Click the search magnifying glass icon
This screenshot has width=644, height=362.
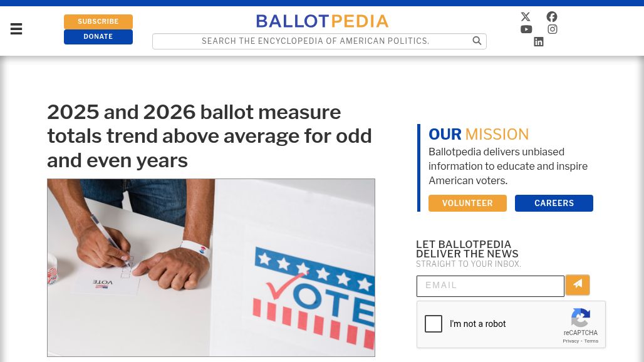point(477,41)
